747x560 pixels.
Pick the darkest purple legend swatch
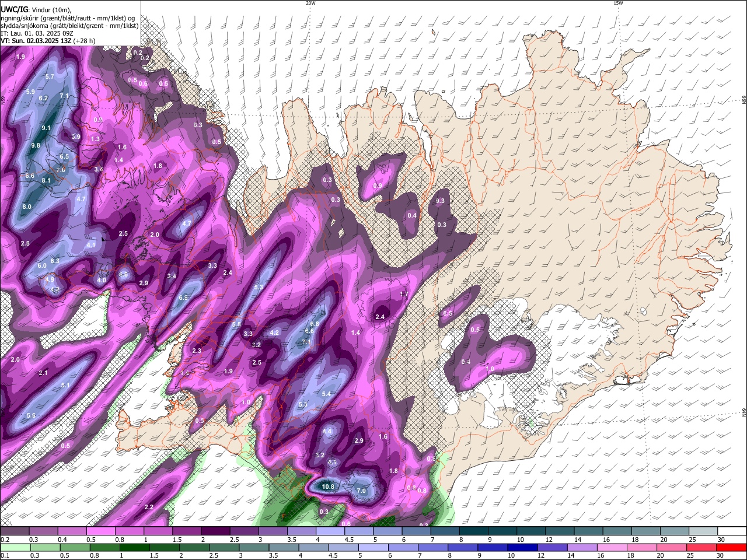pyautogui.click(x=215, y=531)
